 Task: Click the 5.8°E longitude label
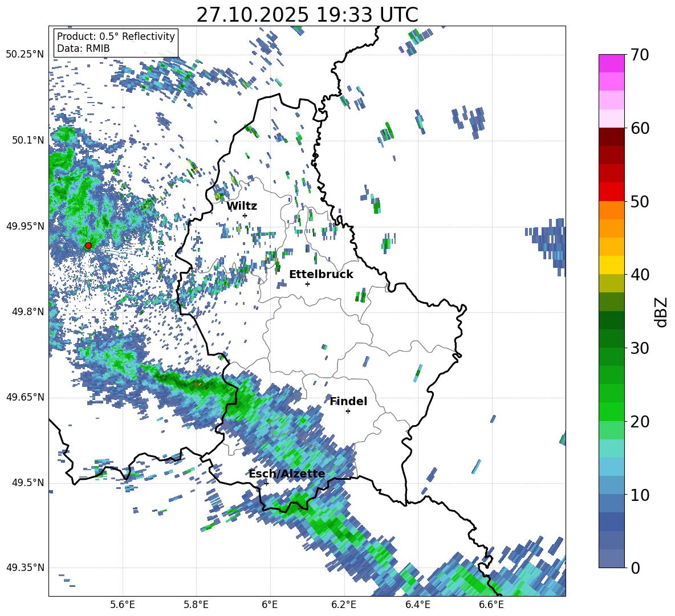coord(196,605)
